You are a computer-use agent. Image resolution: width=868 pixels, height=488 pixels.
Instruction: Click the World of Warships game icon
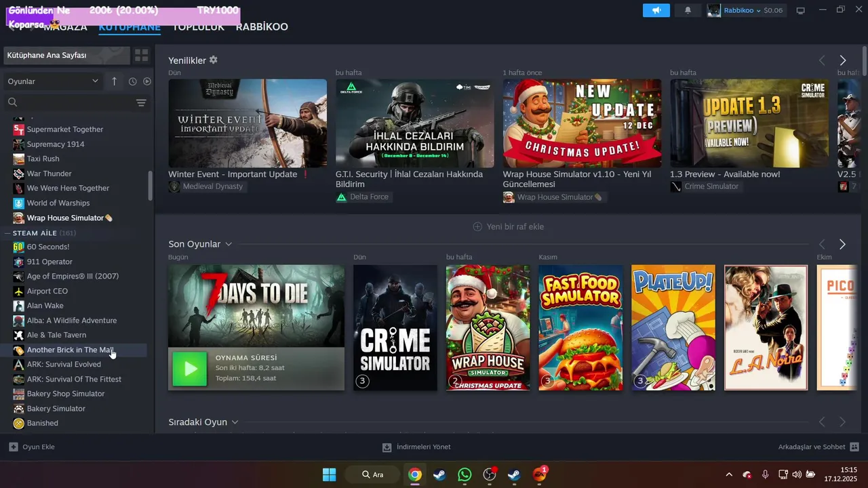tap(19, 203)
